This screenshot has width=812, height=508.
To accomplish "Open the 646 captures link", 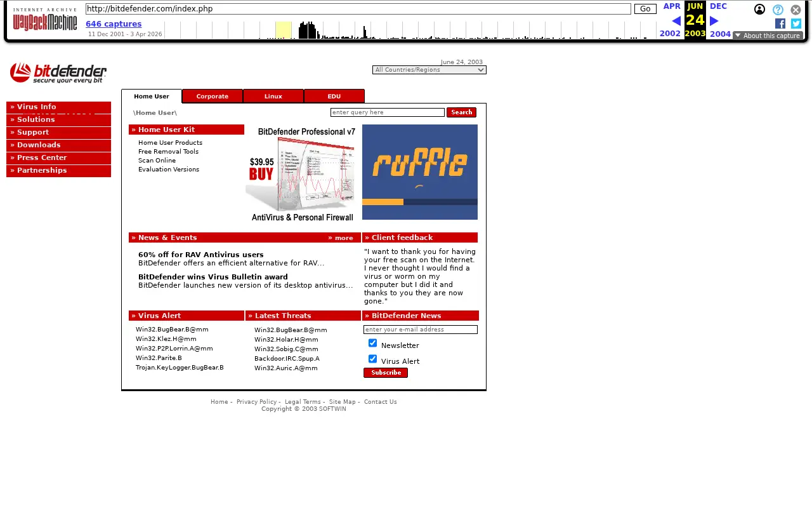I will tap(114, 24).
